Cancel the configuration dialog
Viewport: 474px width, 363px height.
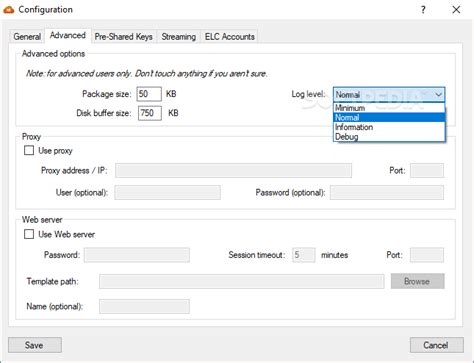tap(436, 345)
